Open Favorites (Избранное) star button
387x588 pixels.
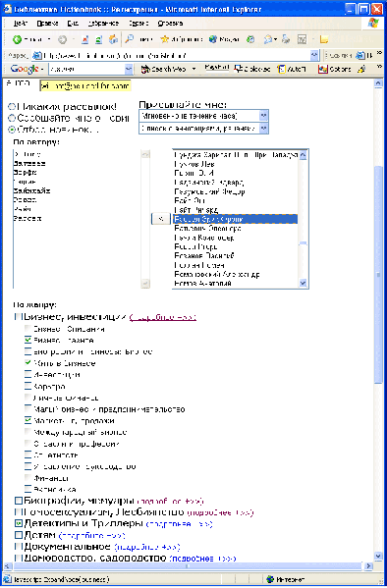pyautogui.click(x=182, y=39)
